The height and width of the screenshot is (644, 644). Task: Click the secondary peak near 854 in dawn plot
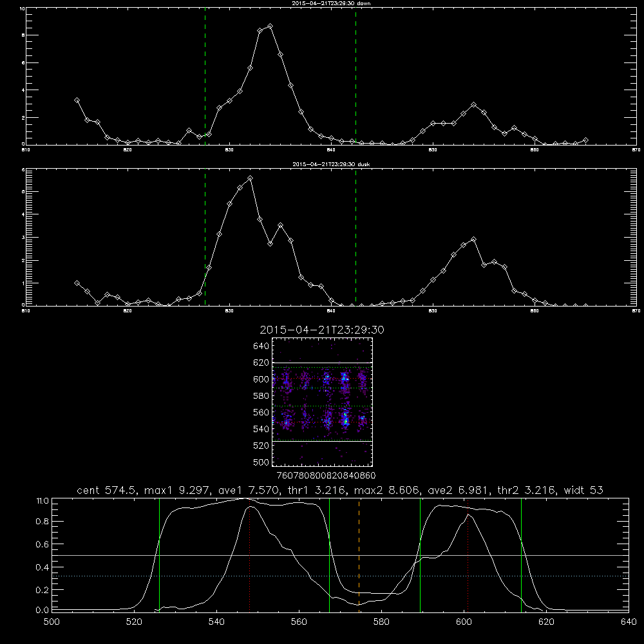coord(473,105)
